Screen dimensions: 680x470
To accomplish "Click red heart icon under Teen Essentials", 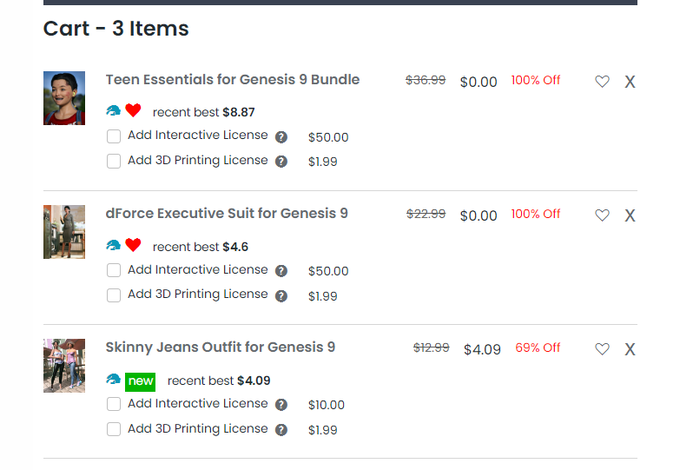I will [x=133, y=111].
